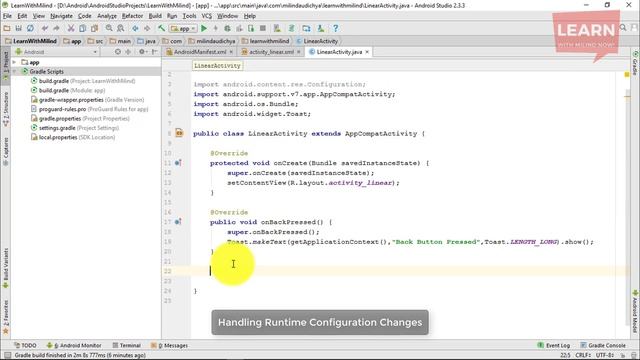Open the Refactor menu

(132, 16)
